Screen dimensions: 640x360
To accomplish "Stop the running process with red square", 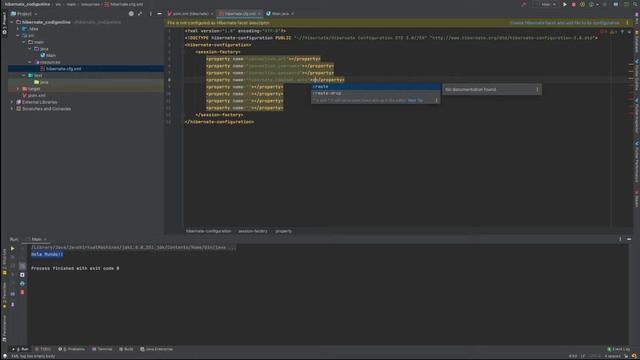I will [574, 4].
